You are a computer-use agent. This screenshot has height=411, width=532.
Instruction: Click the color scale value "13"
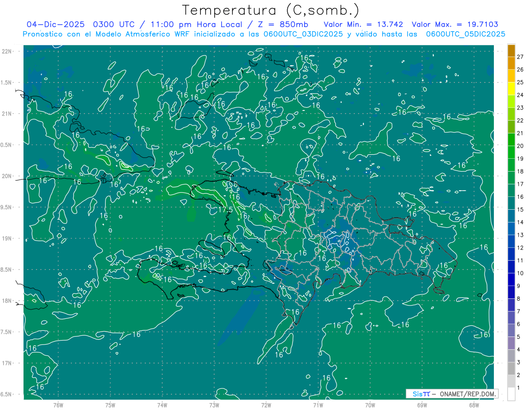[520, 235]
